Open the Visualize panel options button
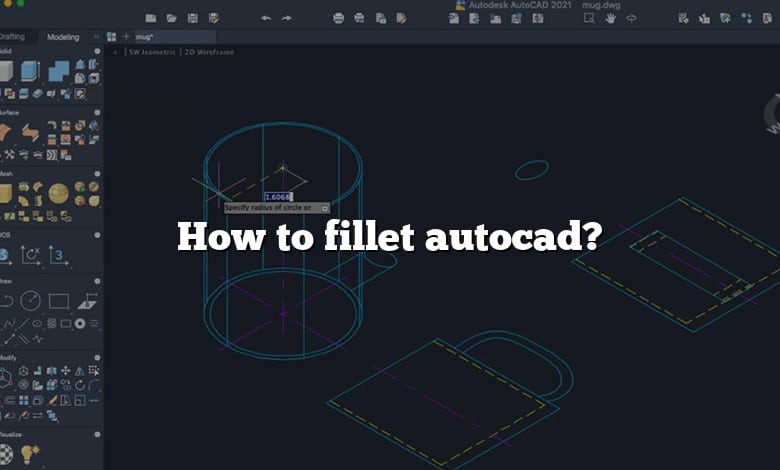 97,434
